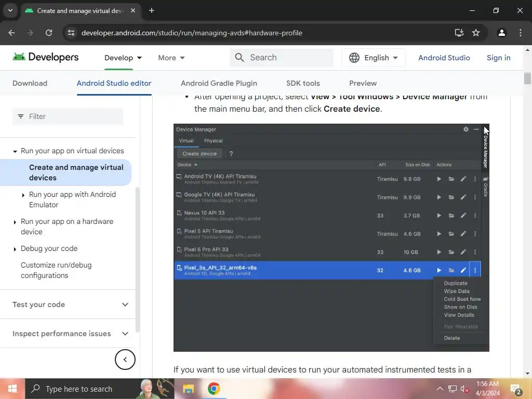Screen dimensions: 532x399
Task: Expand Run your app with Android Emulator
Action: pyautogui.click(x=23, y=195)
